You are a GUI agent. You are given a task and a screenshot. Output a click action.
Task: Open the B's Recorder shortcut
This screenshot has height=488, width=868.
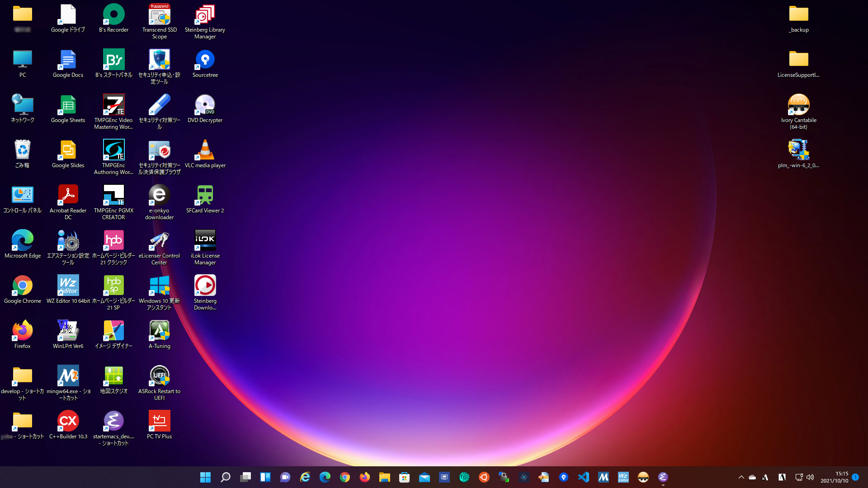(x=113, y=19)
